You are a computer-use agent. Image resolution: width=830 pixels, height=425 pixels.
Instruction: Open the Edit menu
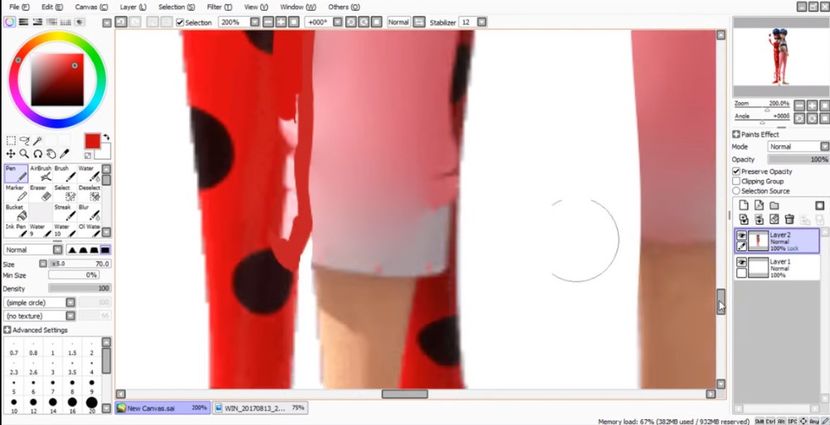tap(52, 7)
